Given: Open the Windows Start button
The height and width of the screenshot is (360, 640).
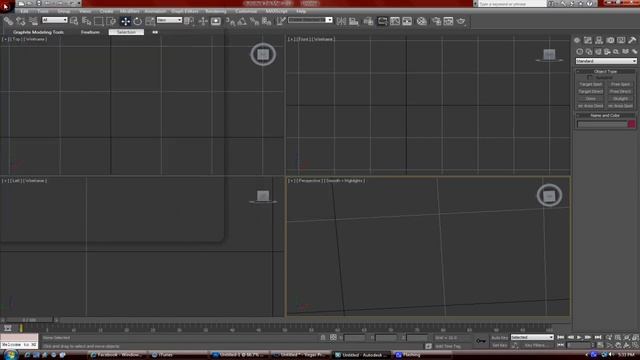Looking at the screenshot, I should coord(10,355).
